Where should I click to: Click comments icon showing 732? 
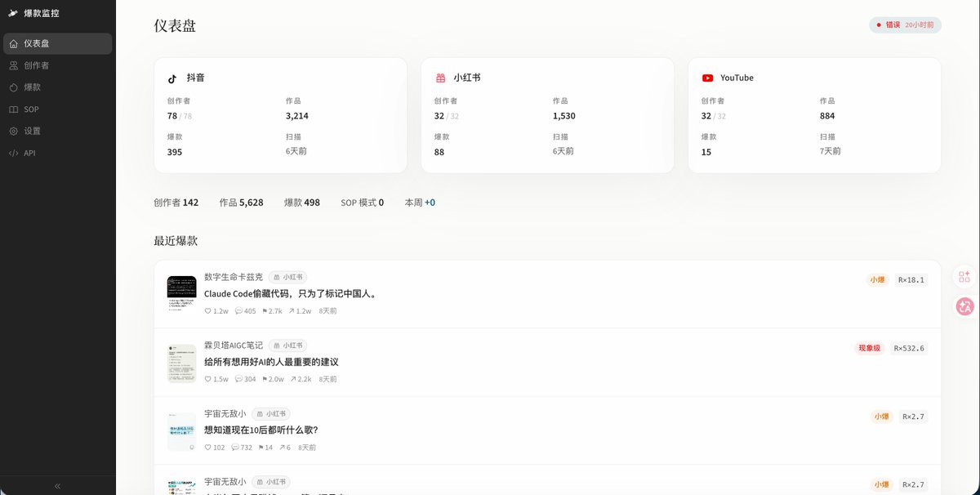tap(235, 448)
